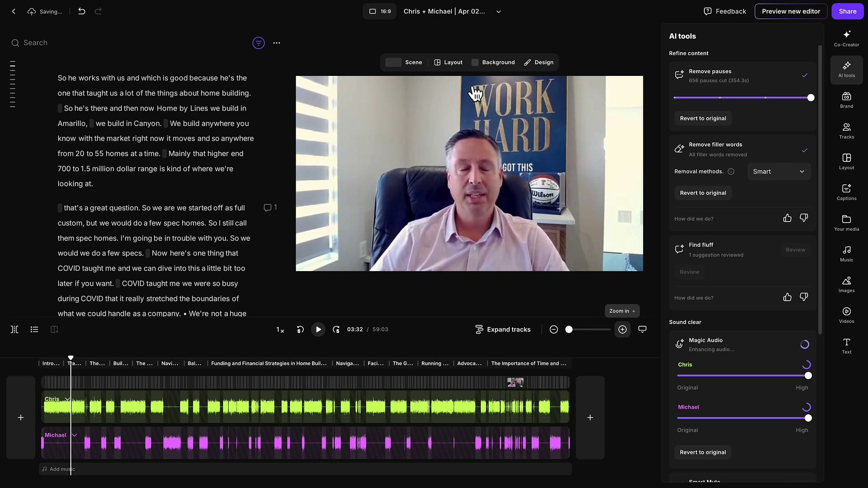Open the Your media panel
Image resolution: width=868 pixels, height=488 pixels.
[846, 223]
